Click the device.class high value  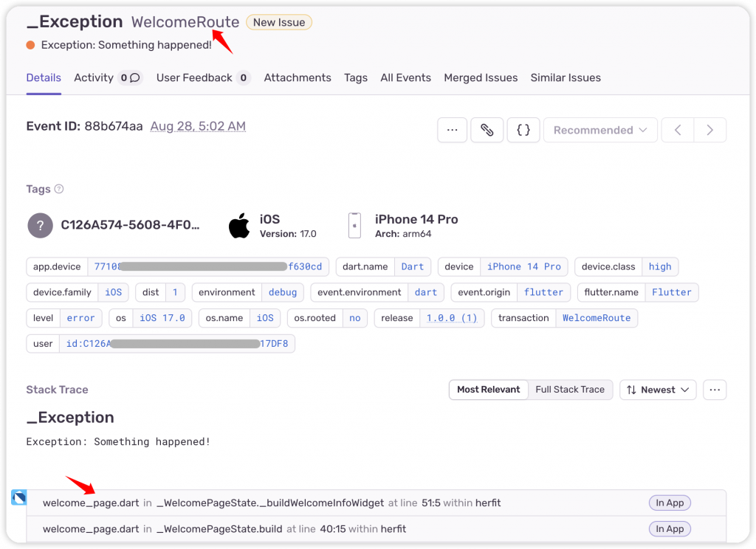coord(659,266)
